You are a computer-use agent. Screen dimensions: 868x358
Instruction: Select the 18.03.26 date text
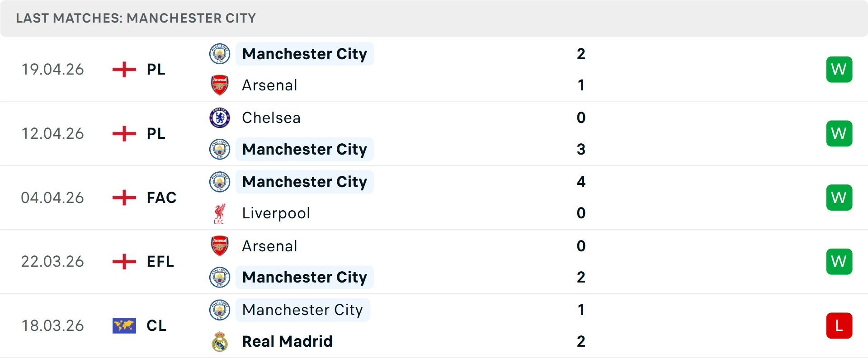click(52, 325)
